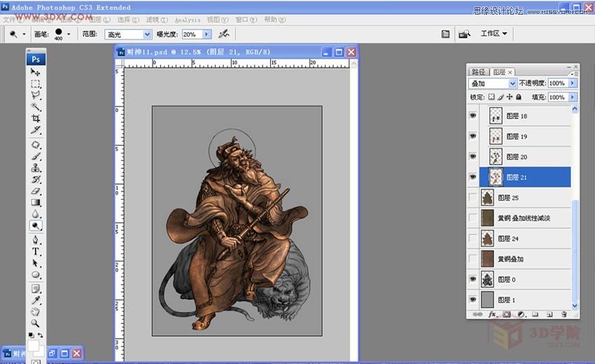Viewport: 595px width, 364px height.
Task: Open the fill 填充 slider arrow
Action: point(572,97)
